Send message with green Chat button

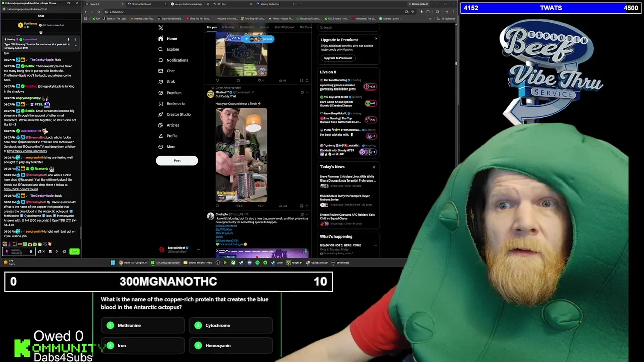tap(74, 251)
